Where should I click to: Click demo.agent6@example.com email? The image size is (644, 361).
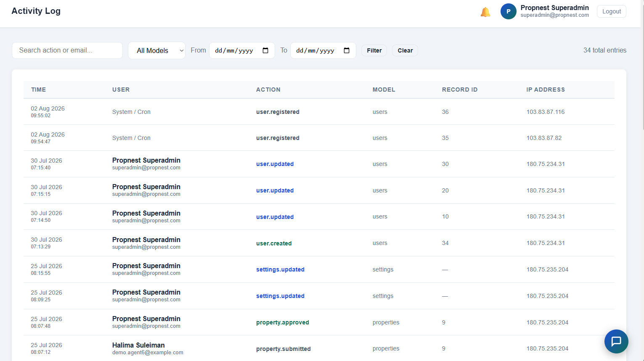(148, 353)
